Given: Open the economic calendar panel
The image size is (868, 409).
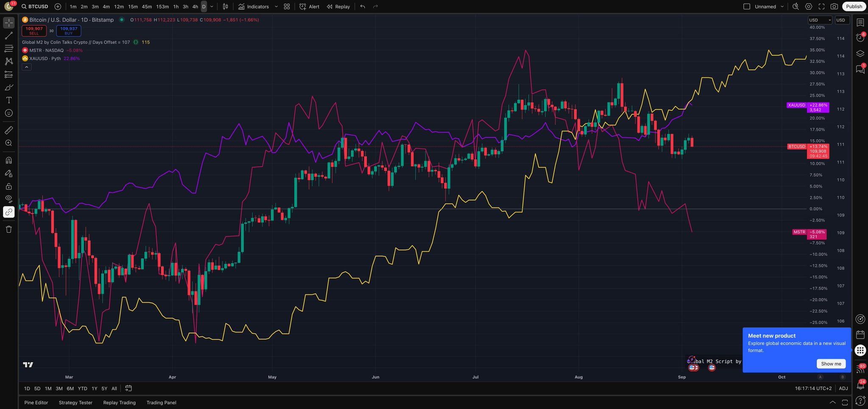Looking at the screenshot, I should (x=860, y=335).
